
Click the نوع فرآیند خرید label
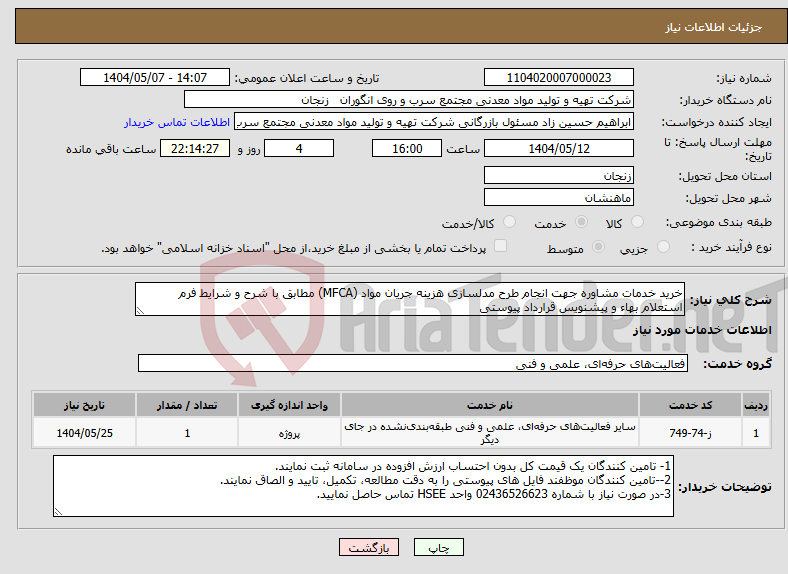pyautogui.click(x=732, y=247)
